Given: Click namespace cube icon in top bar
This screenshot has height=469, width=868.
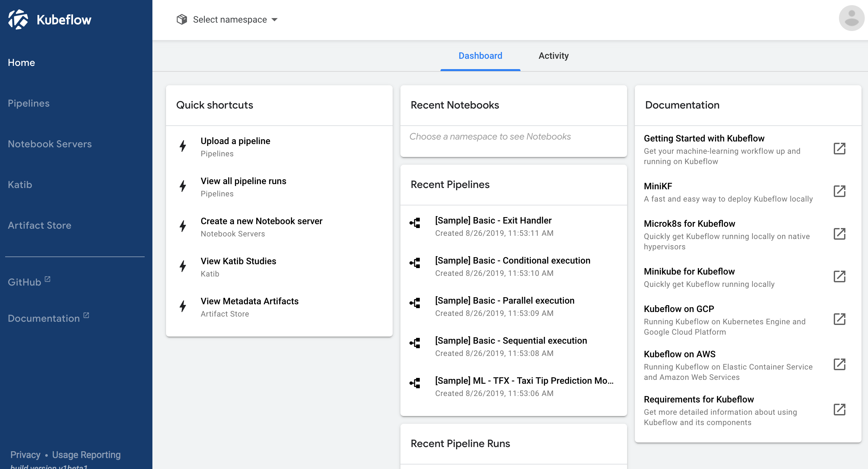Looking at the screenshot, I should coord(181,19).
